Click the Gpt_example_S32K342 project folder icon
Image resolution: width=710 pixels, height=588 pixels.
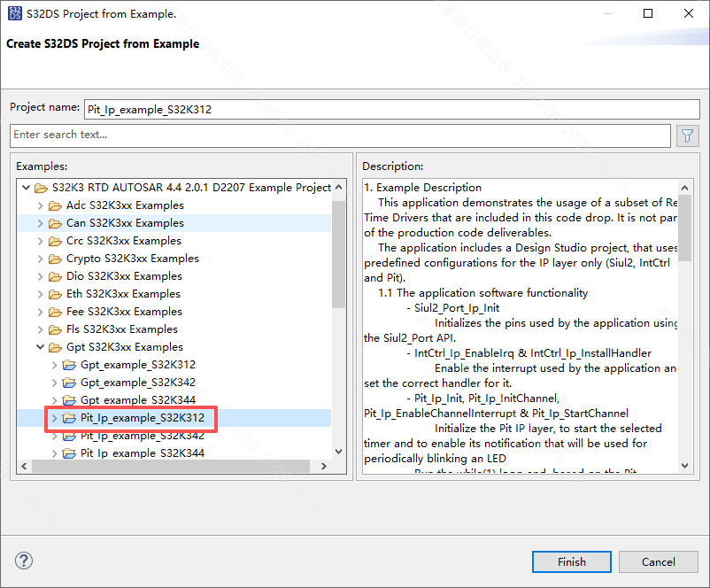click(69, 383)
